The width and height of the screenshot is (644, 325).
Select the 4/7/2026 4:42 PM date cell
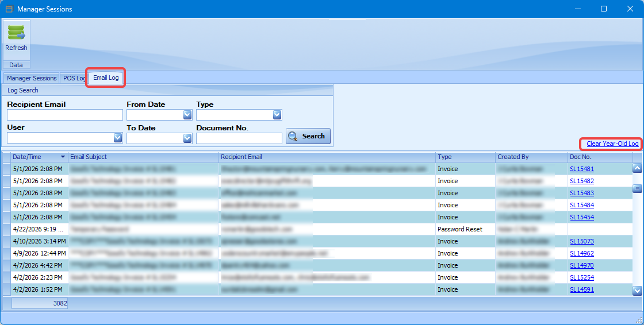40,265
